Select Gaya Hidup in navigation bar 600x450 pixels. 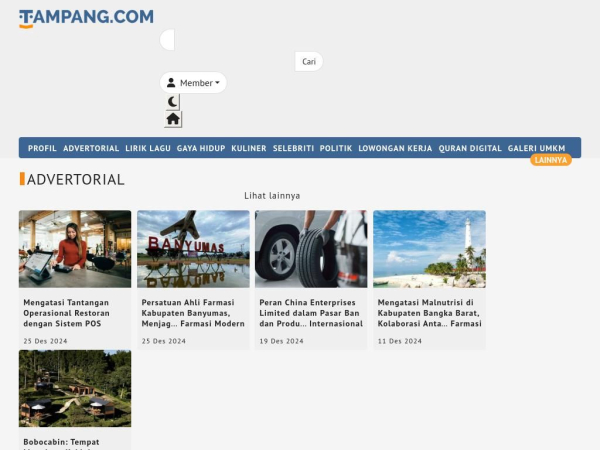201,148
